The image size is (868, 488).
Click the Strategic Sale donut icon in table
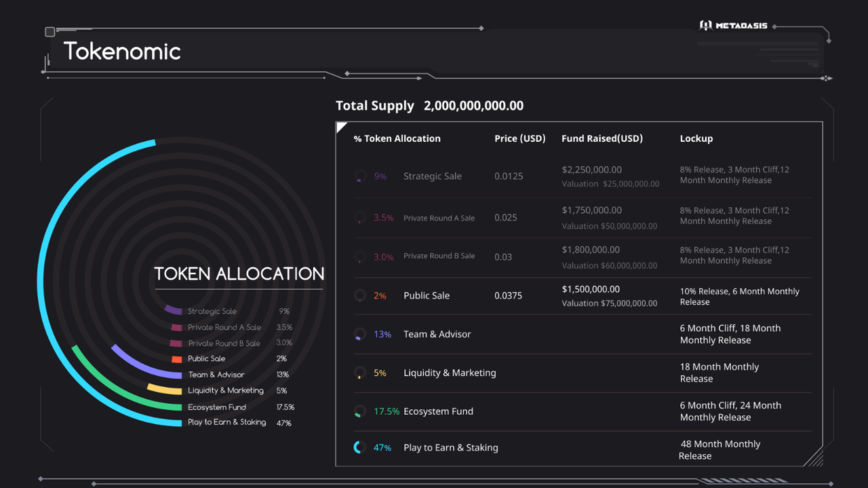[360, 176]
